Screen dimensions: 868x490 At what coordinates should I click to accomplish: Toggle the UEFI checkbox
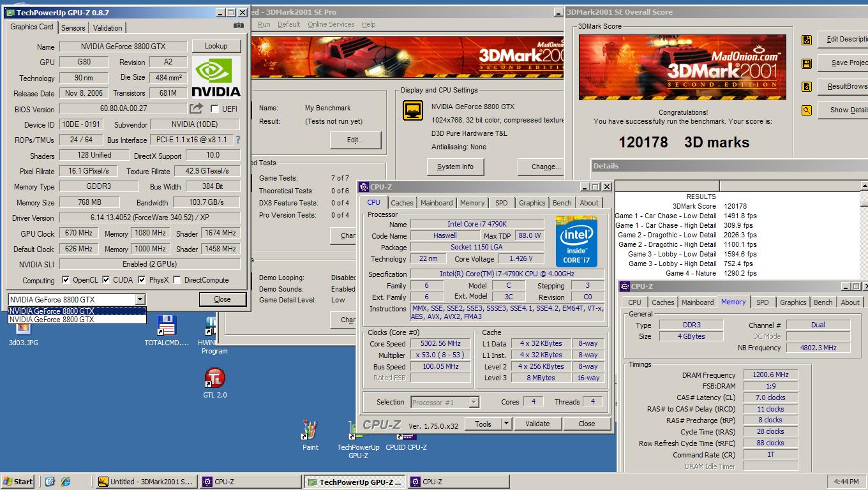[214, 109]
